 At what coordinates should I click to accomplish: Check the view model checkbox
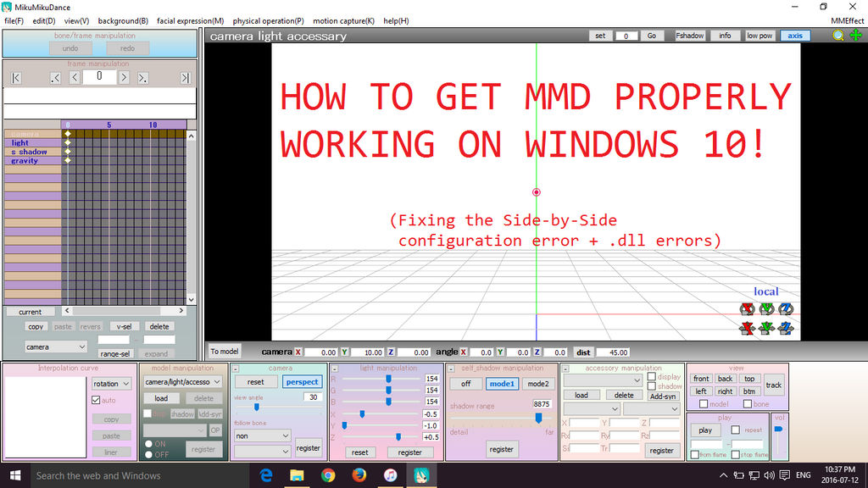tap(704, 404)
